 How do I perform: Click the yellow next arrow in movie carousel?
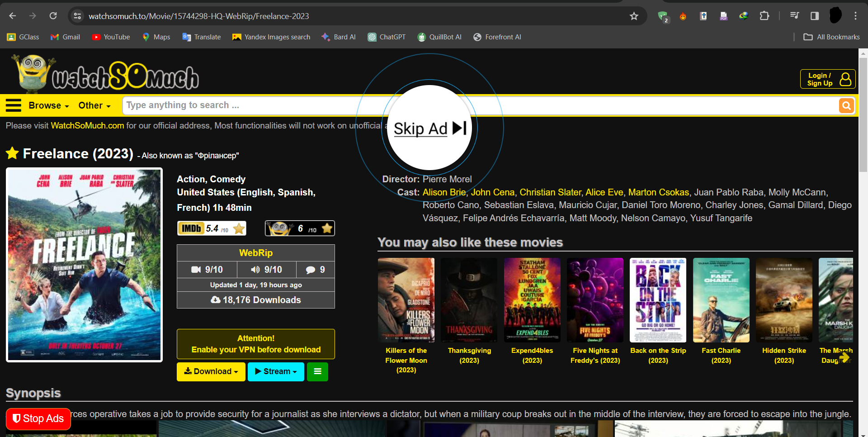(844, 357)
